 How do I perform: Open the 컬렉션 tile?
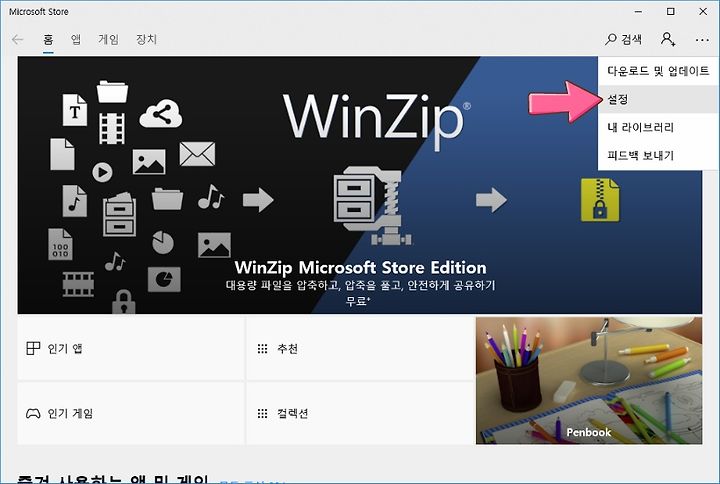tap(360, 413)
